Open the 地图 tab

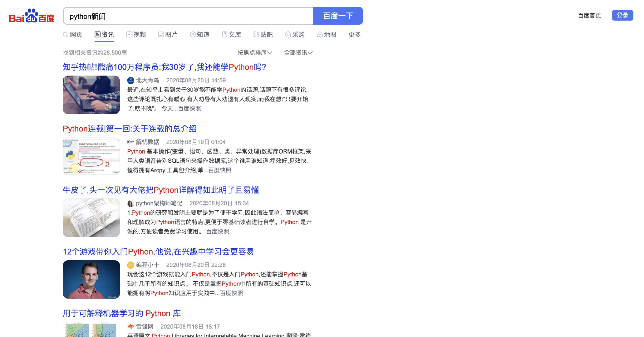(x=327, y=35)
